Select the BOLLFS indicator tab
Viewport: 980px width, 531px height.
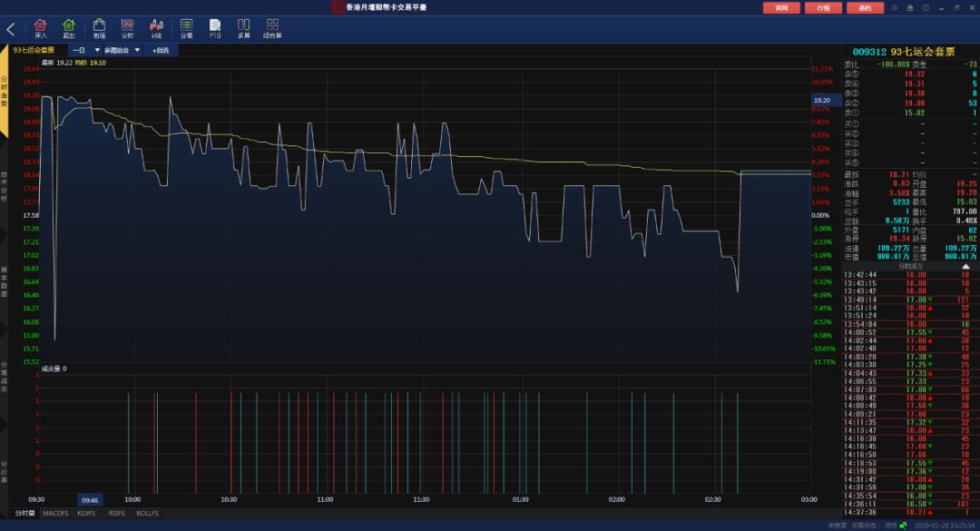coord(148,513)
